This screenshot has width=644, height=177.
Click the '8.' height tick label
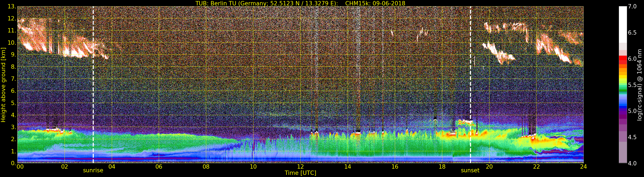[x=14, y=67]
